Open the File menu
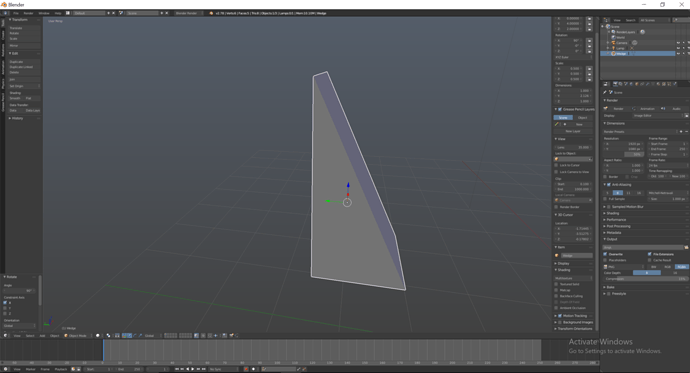Image resolution: width=690 pixels, height=373 pixels. (x=16, y=13)
